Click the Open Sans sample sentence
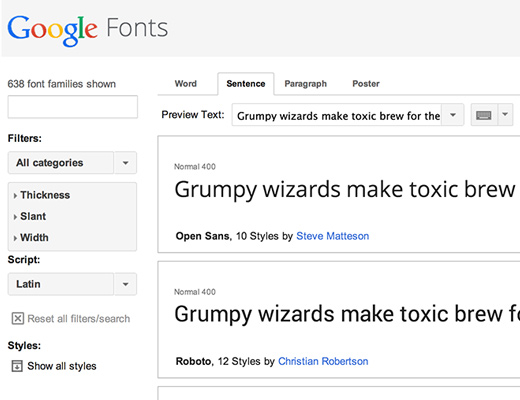 [345, 190]
